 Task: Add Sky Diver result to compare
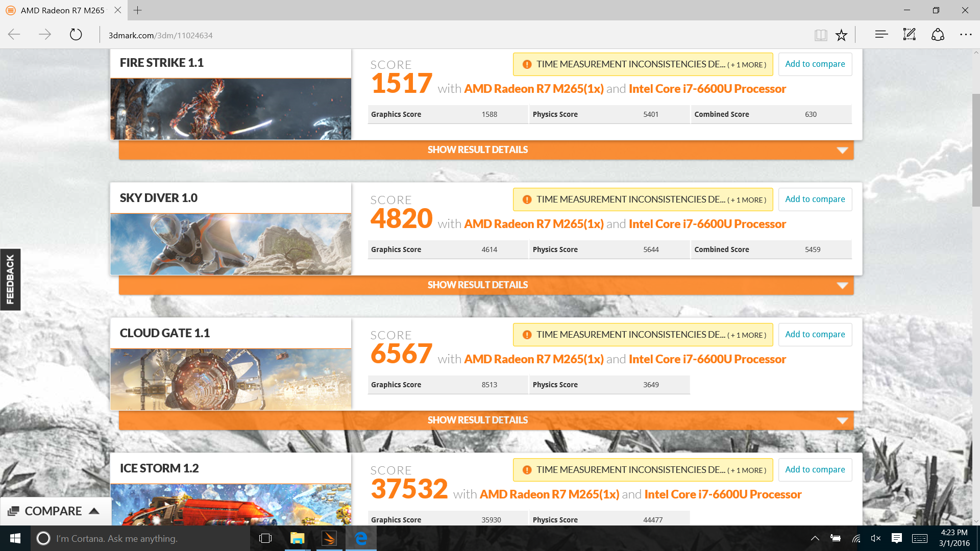[x=815, y=199]
